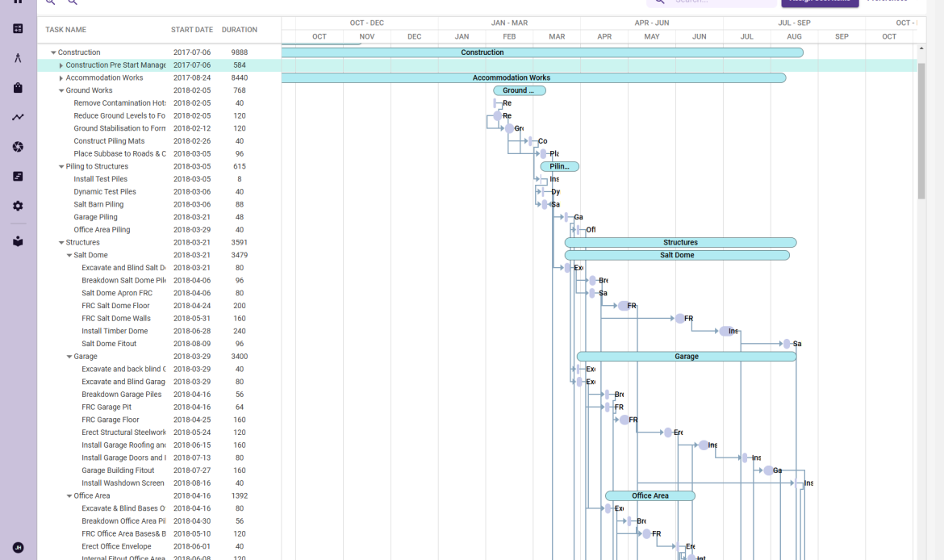
Task: Select the Accommodation Works summary bar
Action: (x=533, y=77)
